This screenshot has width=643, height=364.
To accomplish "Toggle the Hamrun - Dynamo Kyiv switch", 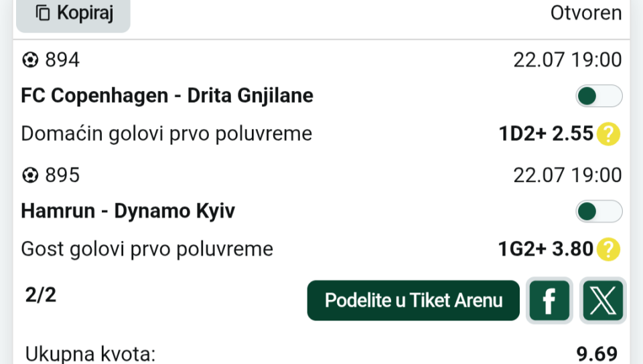I will coord(599,211).
